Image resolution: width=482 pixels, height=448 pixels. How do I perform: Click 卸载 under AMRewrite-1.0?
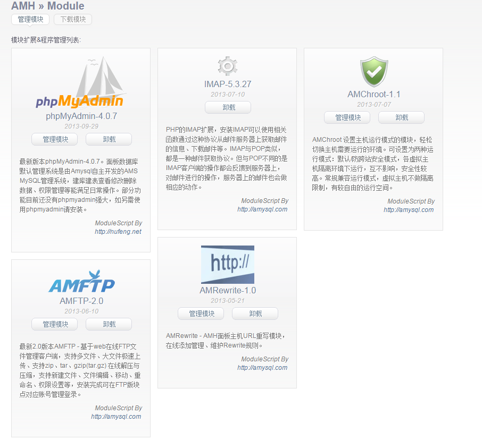[x=255, y=314]
